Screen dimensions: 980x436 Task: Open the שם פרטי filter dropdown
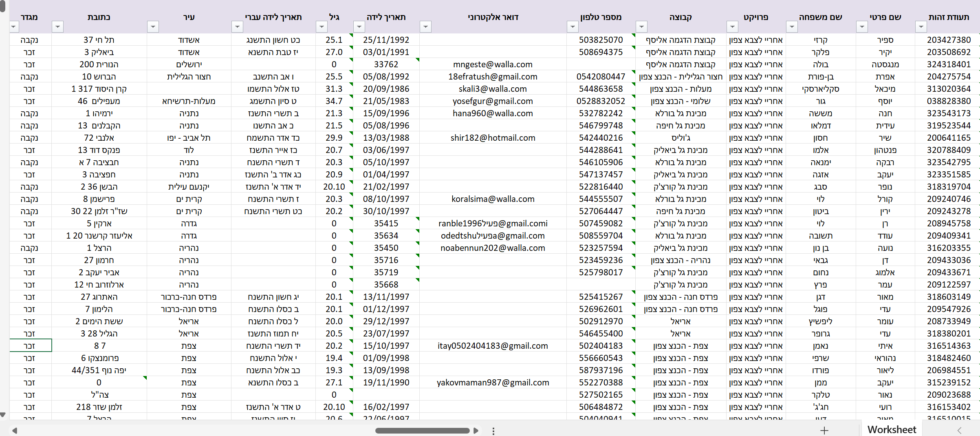click(862, 27)
